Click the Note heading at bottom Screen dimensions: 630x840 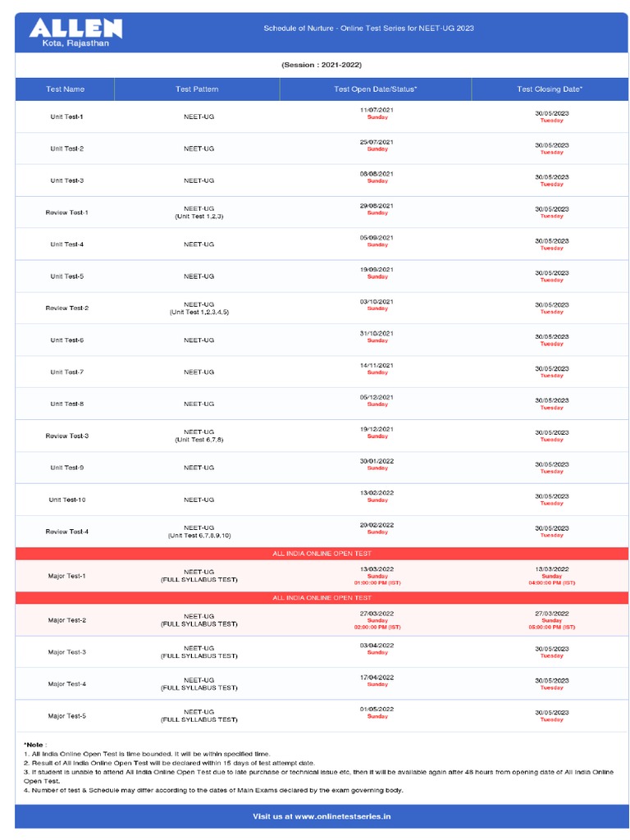(34, 745)
